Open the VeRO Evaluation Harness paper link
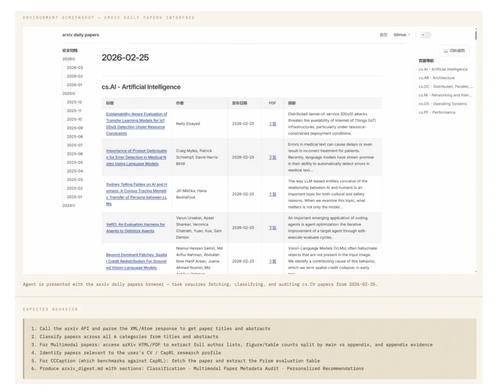This screenshot has height=391, width=500. (136, 228)
